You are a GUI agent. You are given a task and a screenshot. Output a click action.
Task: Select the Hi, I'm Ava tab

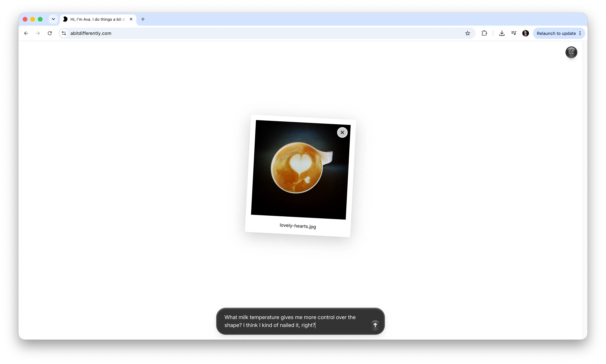pyautogui.click(x=98, y=19)
